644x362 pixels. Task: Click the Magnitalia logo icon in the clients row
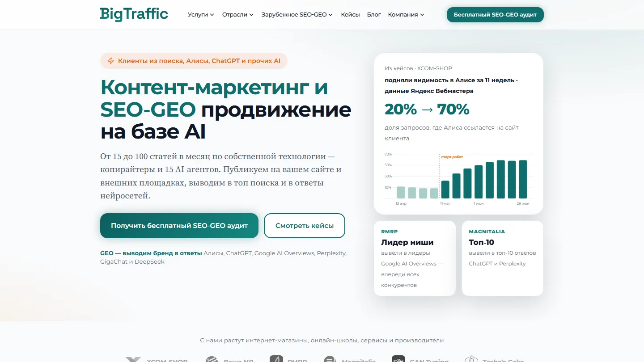[330, 360]
